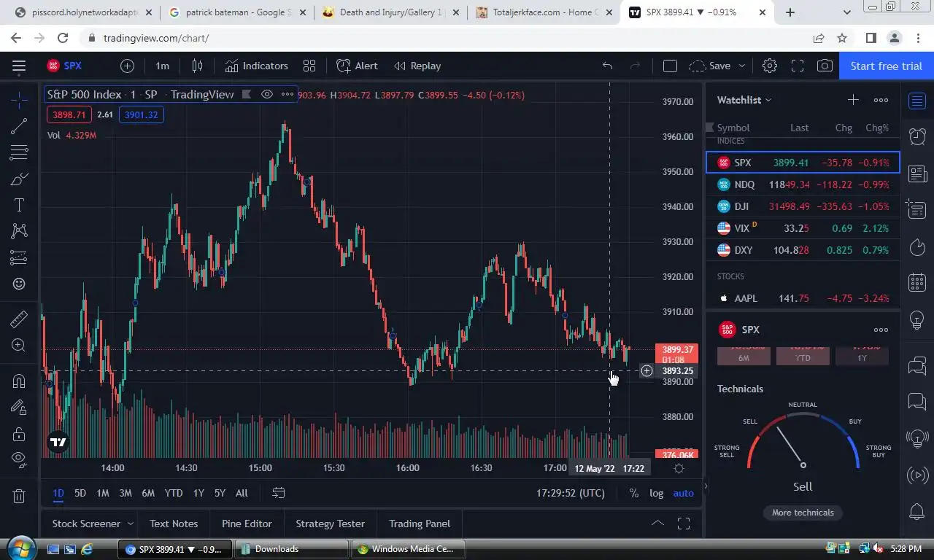
Task: Select the DJI watchlist row
Action: tap(803, 206)
